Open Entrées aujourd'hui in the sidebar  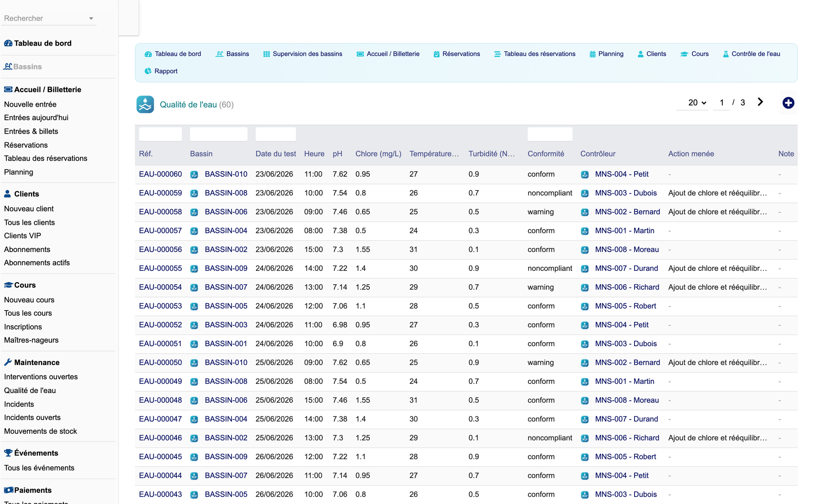[x=36, y=118]
